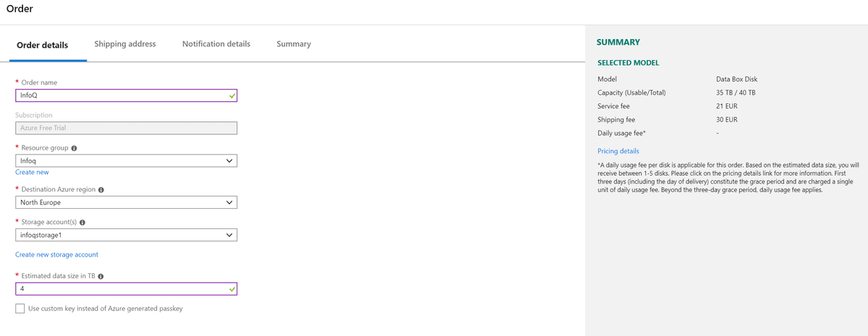This screenshot has width=868, height=336.
Task: Go to the Summary tab
Action: (294, 44)
